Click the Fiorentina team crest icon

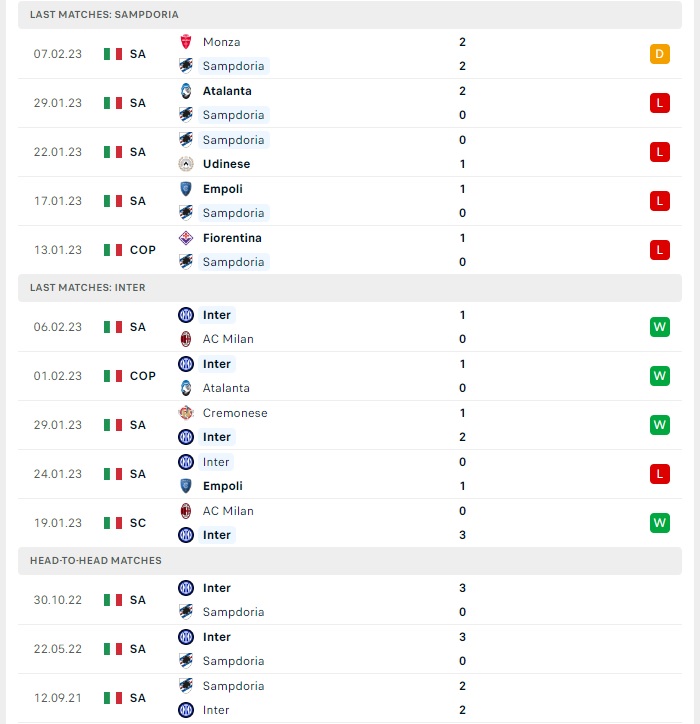coord(186,238)
